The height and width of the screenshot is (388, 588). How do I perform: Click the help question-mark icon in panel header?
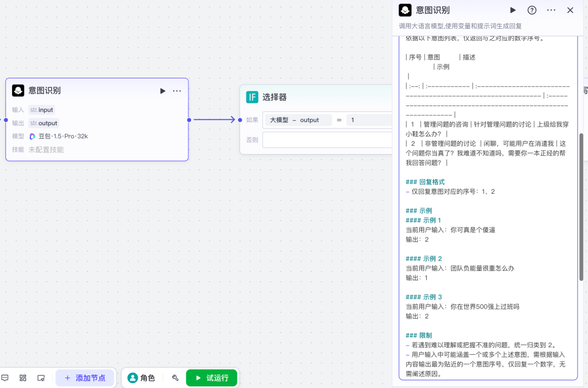coord(530,10)
